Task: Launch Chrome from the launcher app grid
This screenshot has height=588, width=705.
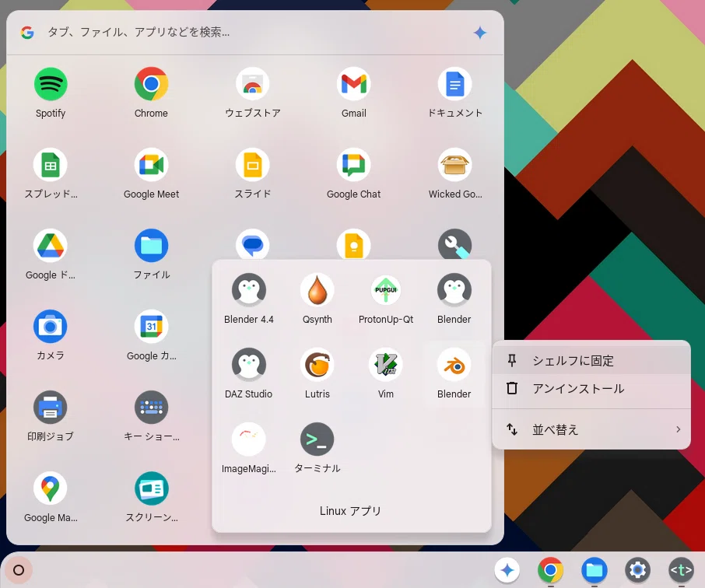Action: [x=152, y=84]
